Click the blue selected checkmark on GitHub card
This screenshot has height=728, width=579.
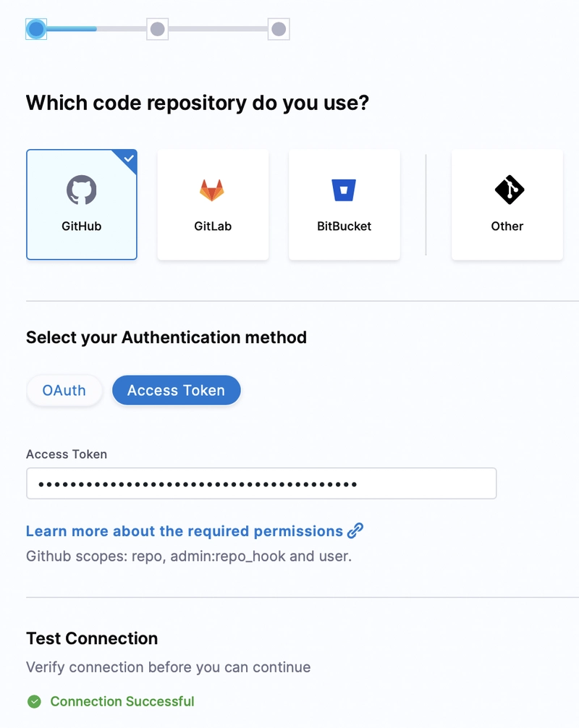point(129,158)
